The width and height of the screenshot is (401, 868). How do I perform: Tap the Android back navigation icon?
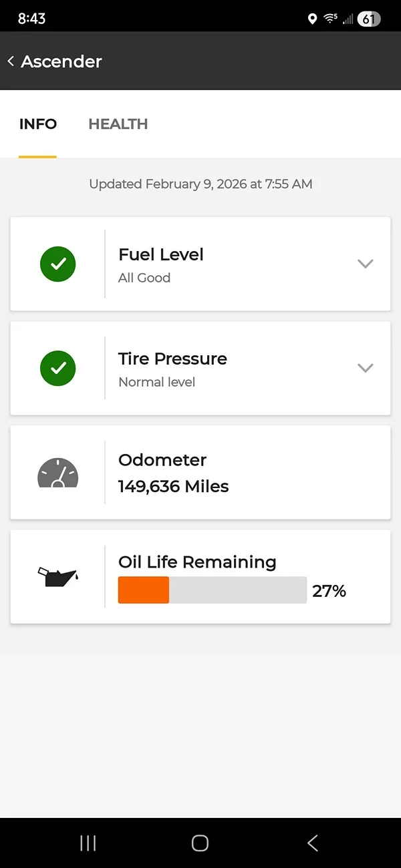tap(312, 843)
